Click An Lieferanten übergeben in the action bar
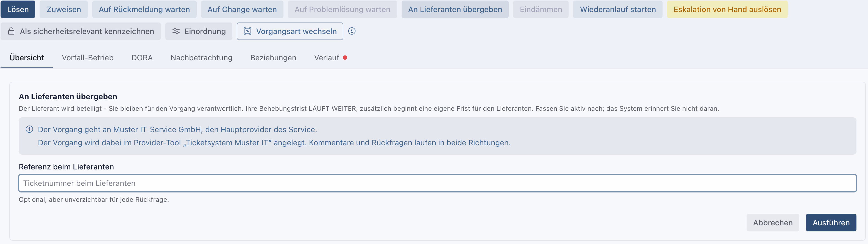Screen dimensions: 868x244 455,9
